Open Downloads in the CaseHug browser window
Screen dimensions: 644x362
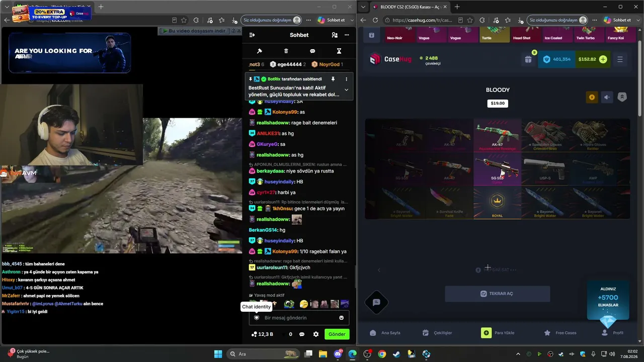[x=520, y=20]
